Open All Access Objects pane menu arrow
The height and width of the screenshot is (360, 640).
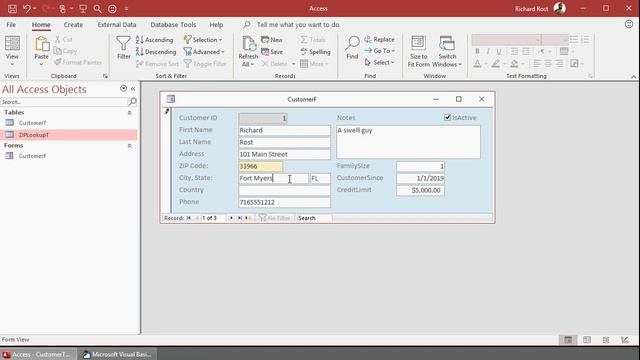[x=123, y=88]
